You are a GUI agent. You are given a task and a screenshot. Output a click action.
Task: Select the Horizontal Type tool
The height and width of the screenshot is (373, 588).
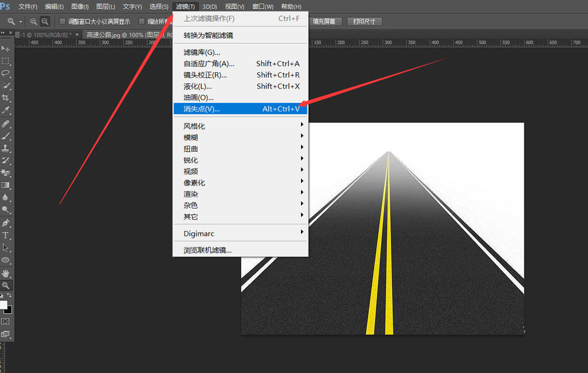click(x=6, y=235)
